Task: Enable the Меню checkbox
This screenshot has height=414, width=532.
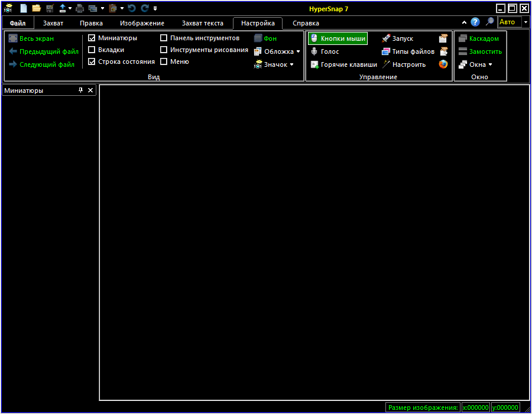Action: pos(164,62)
